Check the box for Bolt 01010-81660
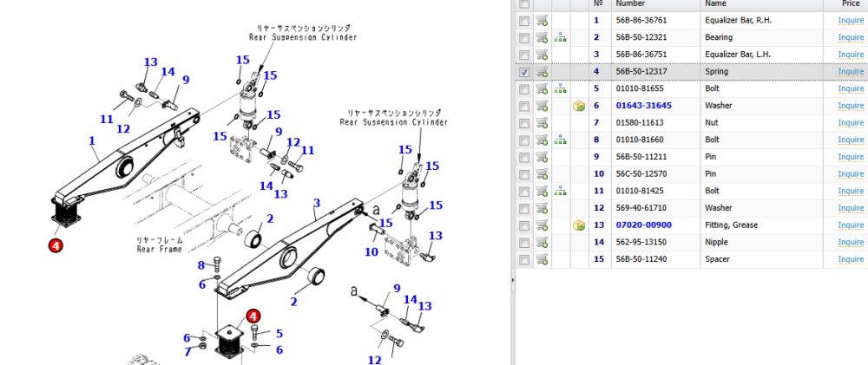This screenshot has width=868, height=365. pyautogui.click(x=524, y=141)
